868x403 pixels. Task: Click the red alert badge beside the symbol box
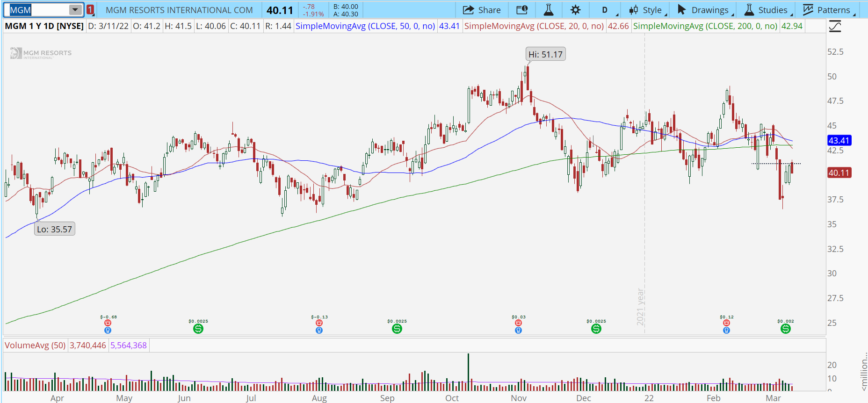coord(90,10)
